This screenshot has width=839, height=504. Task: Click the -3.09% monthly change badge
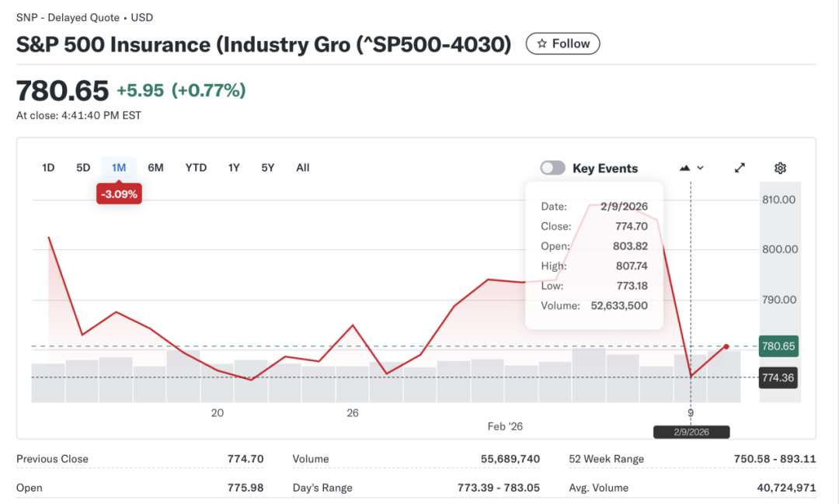pos(119,194)
